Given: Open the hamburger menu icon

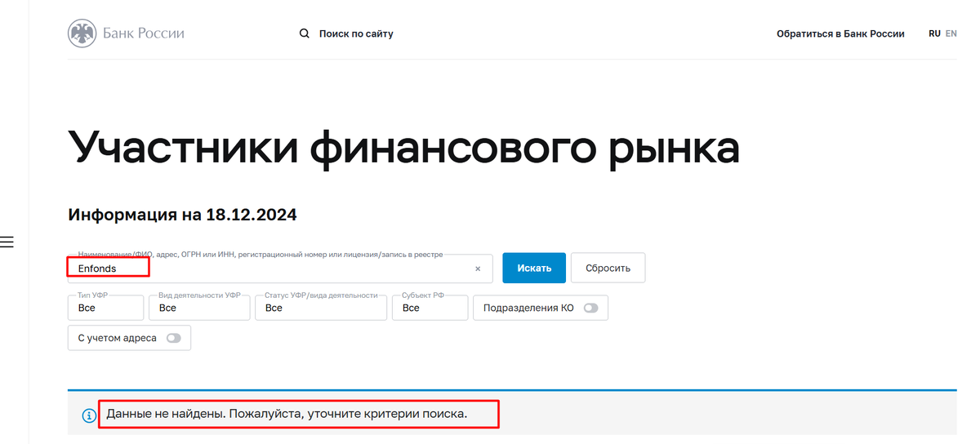Looking at the screenshot, I should (x=7, y=242).
